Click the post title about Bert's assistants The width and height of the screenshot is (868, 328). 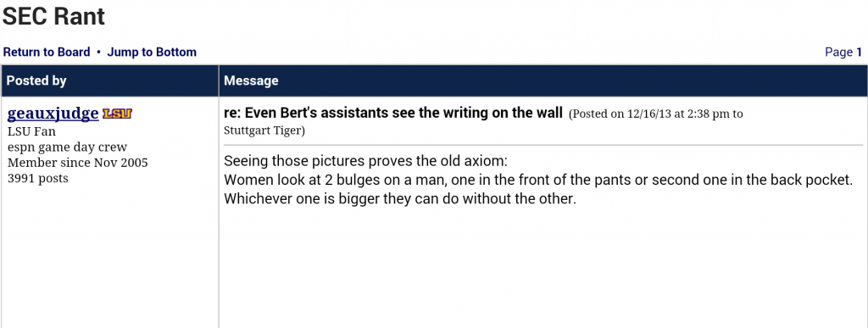coord(393,114)
